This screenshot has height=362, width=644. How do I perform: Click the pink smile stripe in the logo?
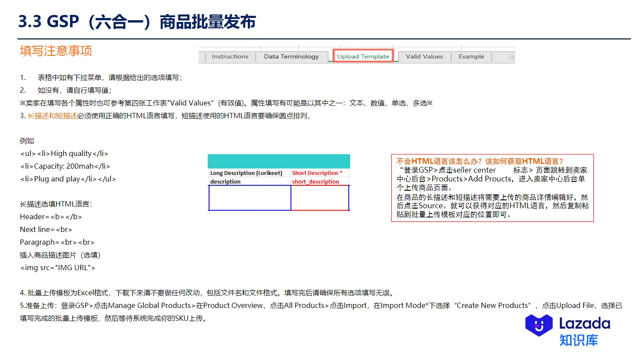click(537, 326)
